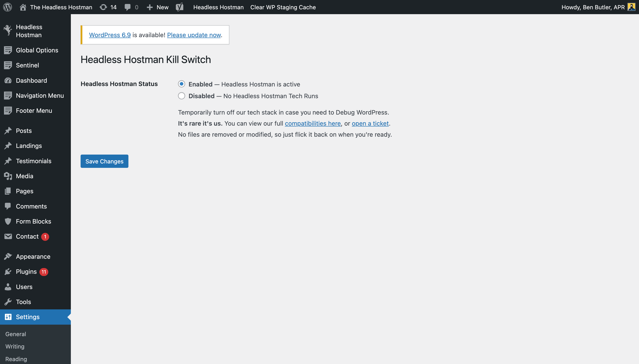The image size is (639, 364).
Task: Open the Media library sidebar icon
Action: (8, 176)
